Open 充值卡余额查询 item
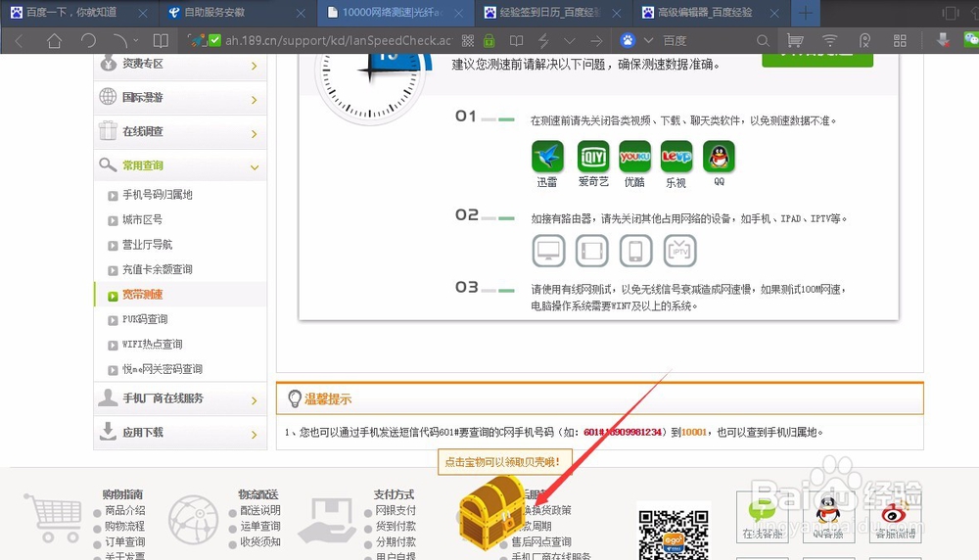Viewport: 979px width, 560px height. (x=157, y=269)
